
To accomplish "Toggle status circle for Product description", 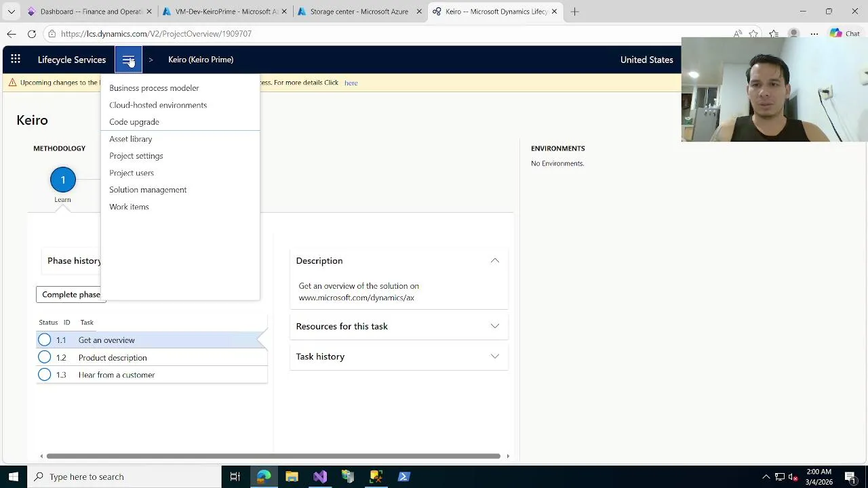I will pyautogui.click(x=44, y=357).
